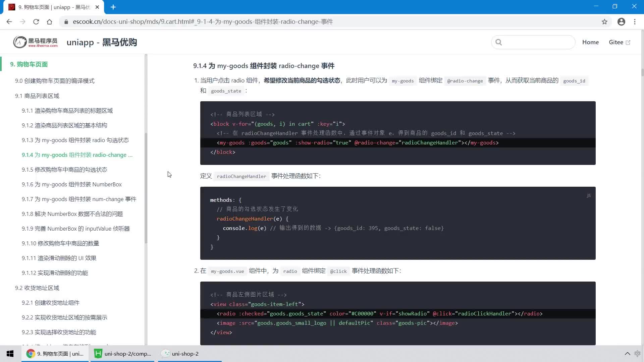Open the 9.2 收货地址区域 section
The height and width of the screenshot is (362, 644).
click(x=37, y=288)
